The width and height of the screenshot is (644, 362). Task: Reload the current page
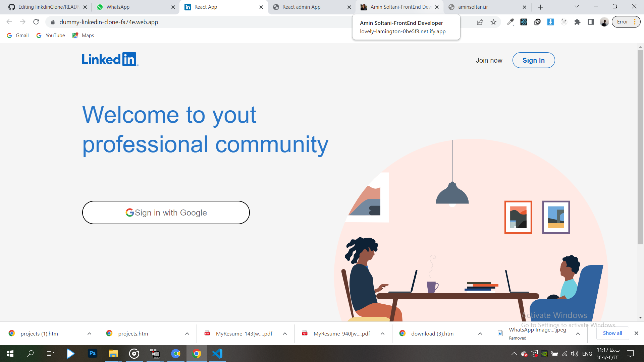(36, 22)
